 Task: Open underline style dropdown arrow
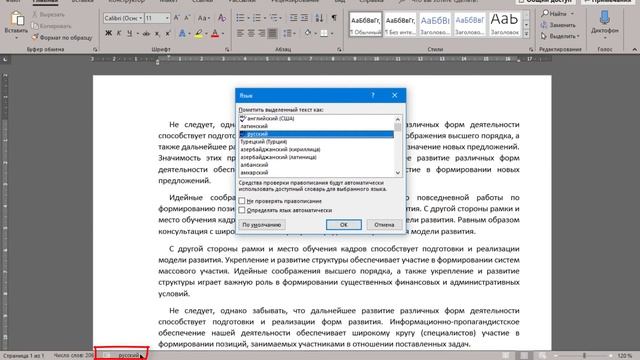[138, 34]
